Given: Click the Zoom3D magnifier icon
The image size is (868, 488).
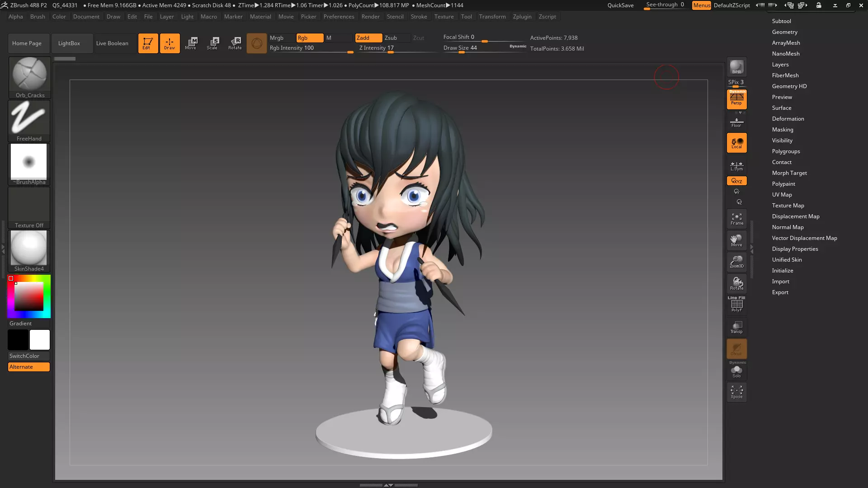Looking at the screenshot, I should click(736, 262).
